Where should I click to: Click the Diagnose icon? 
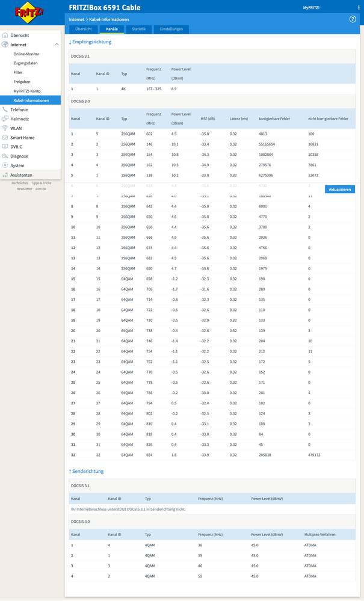[x=5, y=156]
